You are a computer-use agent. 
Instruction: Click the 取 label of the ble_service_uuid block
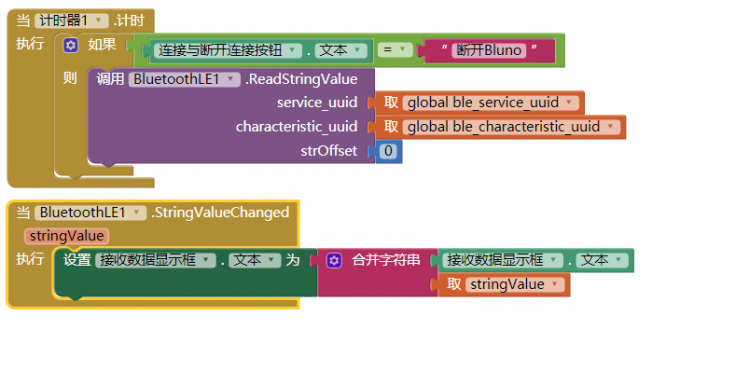point(391,103)
